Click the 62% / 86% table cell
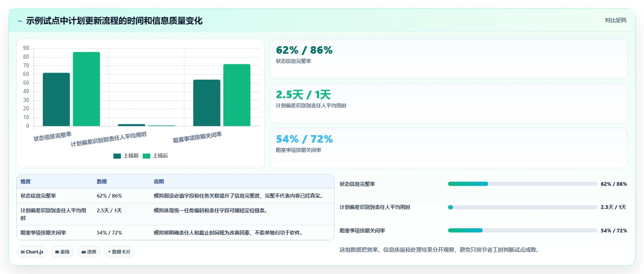644x274 pixels. (109, 196)
